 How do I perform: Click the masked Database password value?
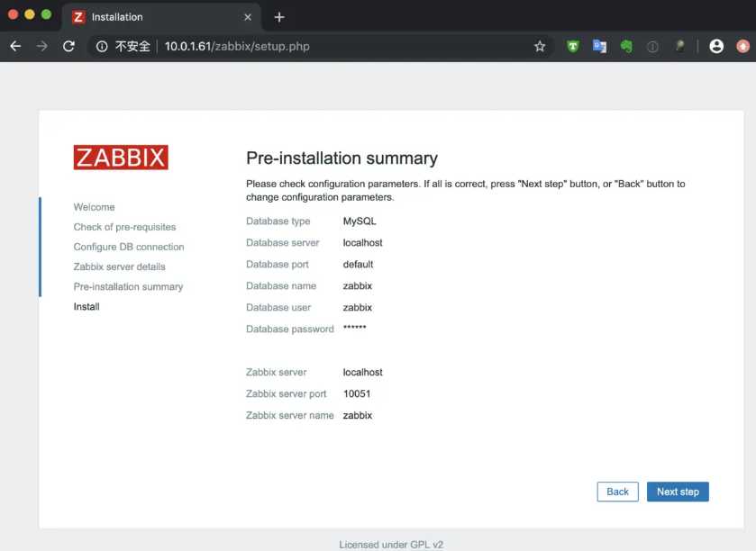354,328
